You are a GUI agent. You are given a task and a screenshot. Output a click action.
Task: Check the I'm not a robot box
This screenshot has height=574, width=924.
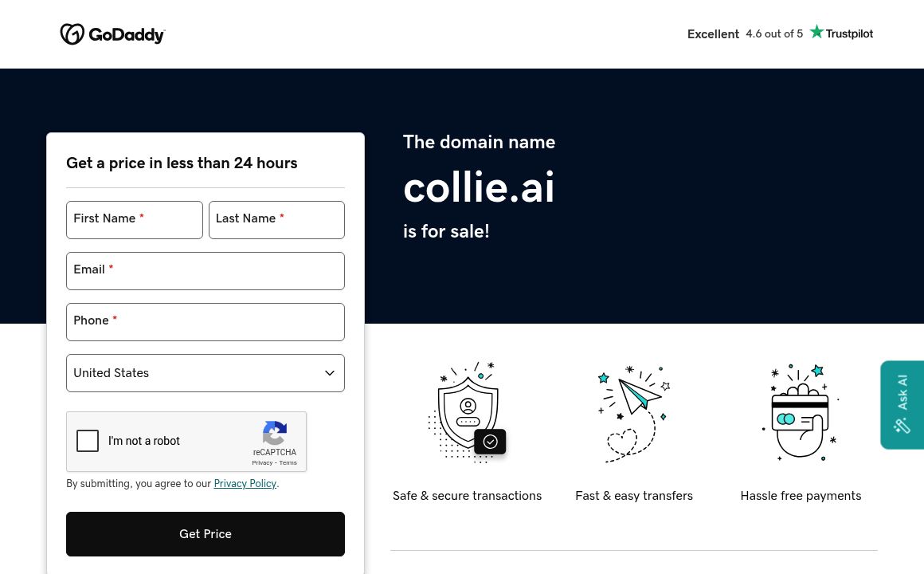[88, 441]
